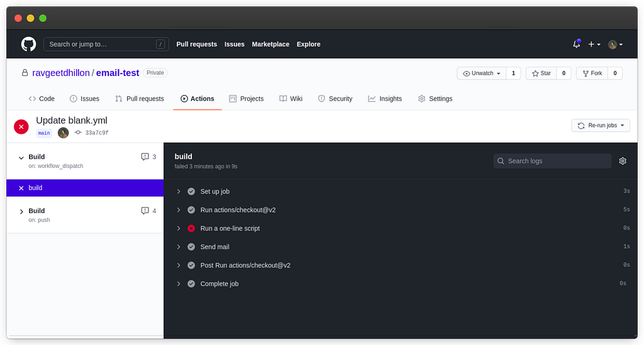Collapse the Build workflow_dispatch group

[21, 158]
